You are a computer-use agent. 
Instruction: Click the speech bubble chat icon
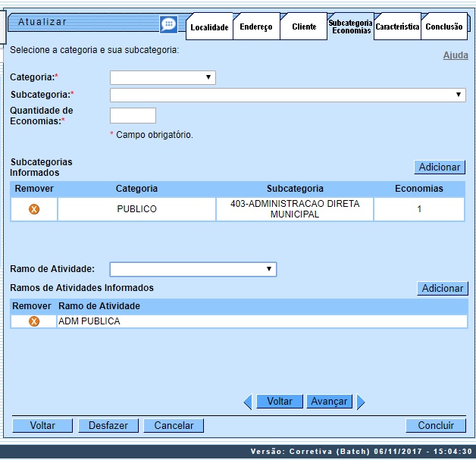pos(168,25)
